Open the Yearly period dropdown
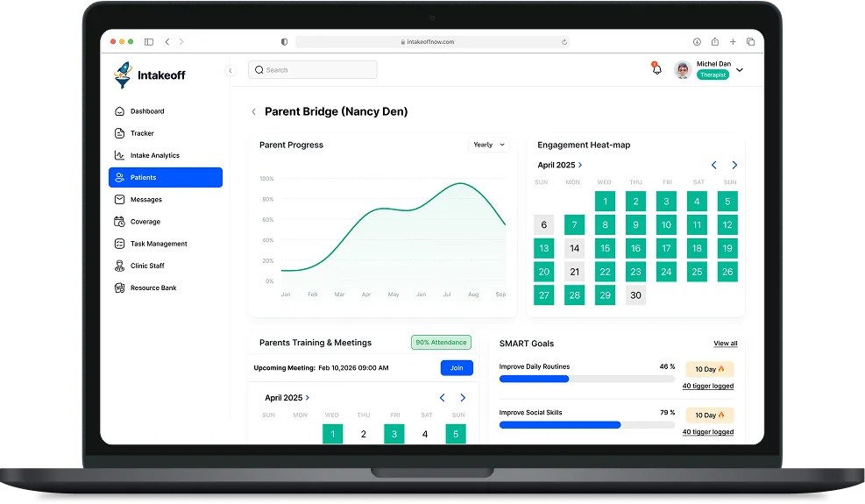 point(489,145)
